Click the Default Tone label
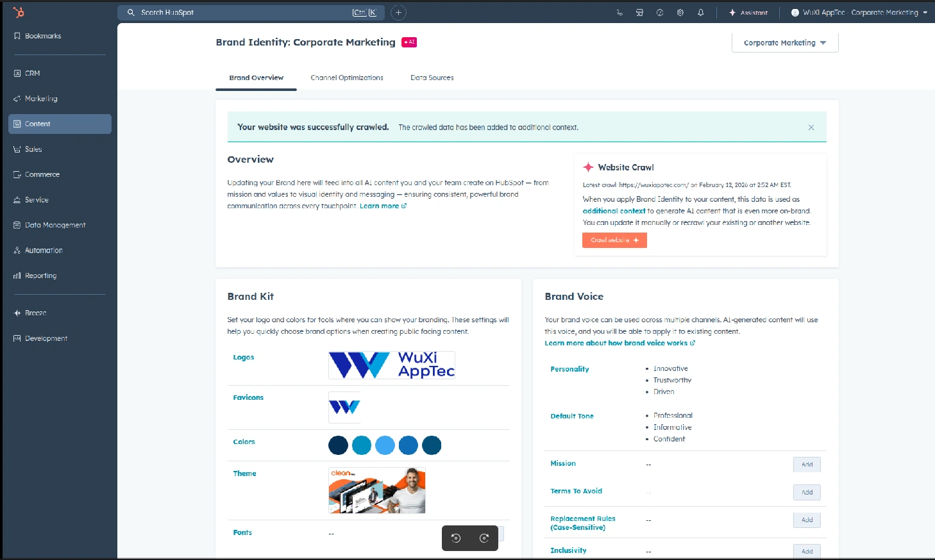The image size is (935, 560). 572,416
